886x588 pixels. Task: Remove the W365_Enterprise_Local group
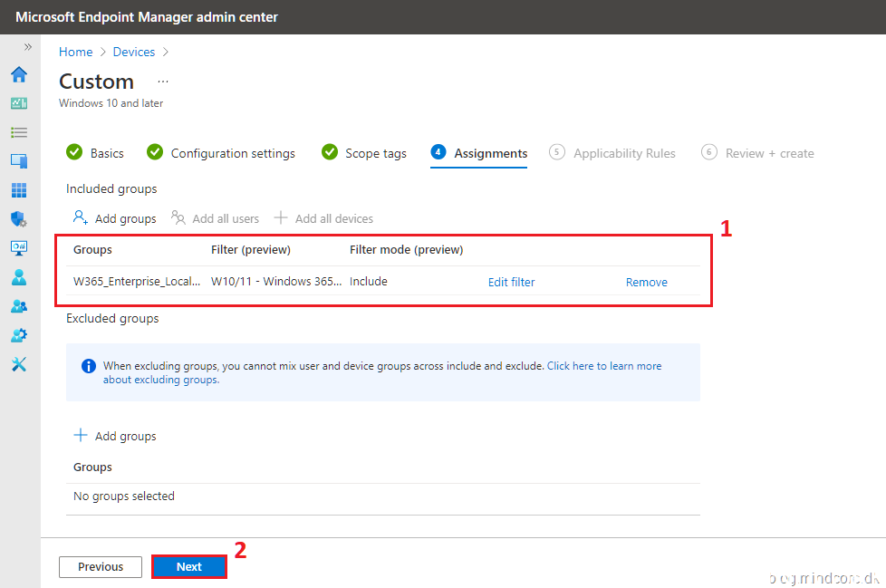(x=646, y=282)
